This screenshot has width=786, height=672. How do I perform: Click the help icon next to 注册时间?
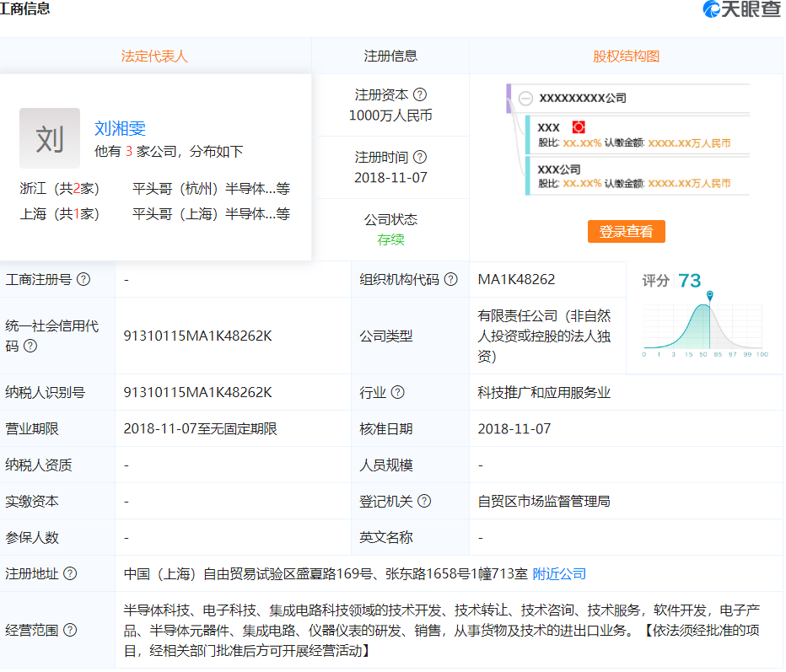click(x=420, y=157)
